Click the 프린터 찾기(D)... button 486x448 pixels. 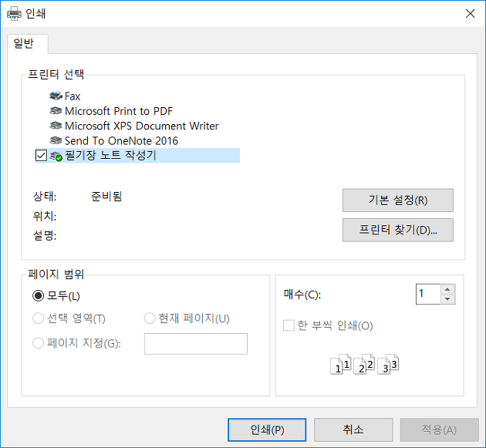tap(397, 230)
